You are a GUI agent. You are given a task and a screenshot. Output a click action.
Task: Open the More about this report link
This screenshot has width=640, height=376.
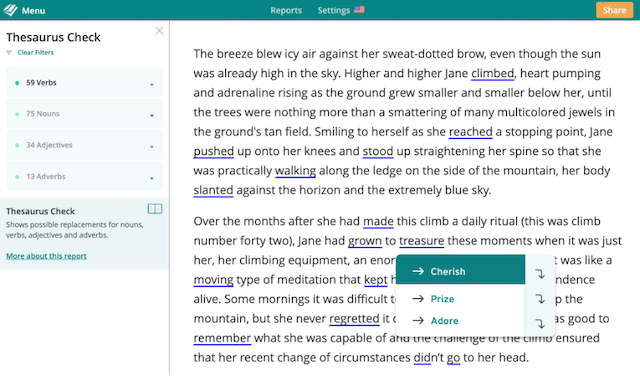click(x=46, y=256)
